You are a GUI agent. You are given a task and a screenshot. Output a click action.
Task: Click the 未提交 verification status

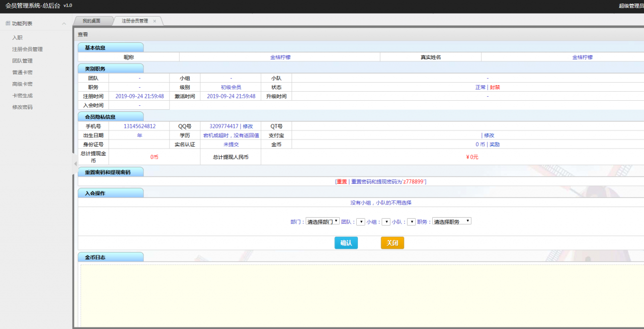pyautogui.click(x=231, y=144)
